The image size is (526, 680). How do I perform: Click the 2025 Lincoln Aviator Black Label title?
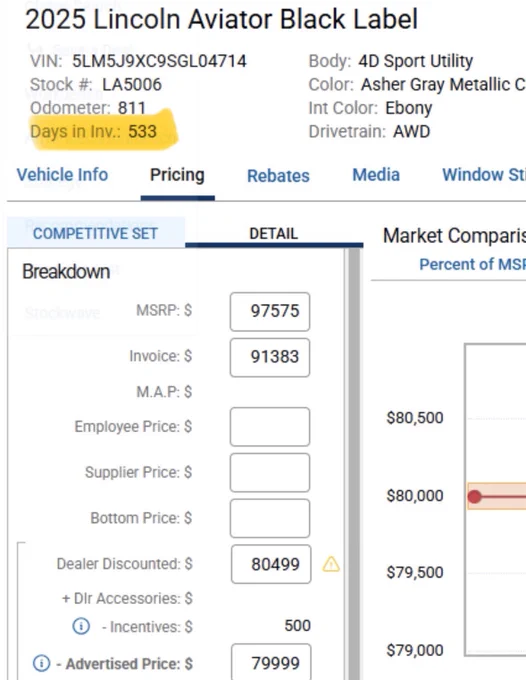(x=222, y=20)
